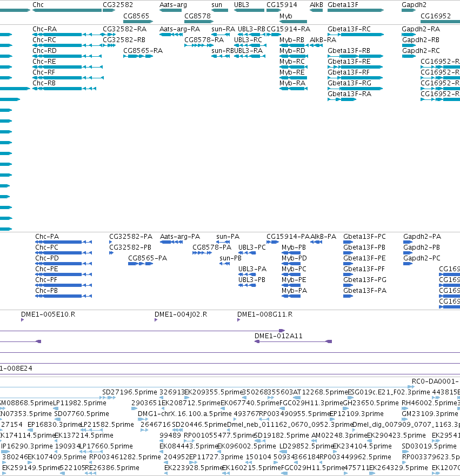The height and width of the screenshot is (476, 460).
Task: Select the Aats-arg gene label
Action: tap(173, 5)
